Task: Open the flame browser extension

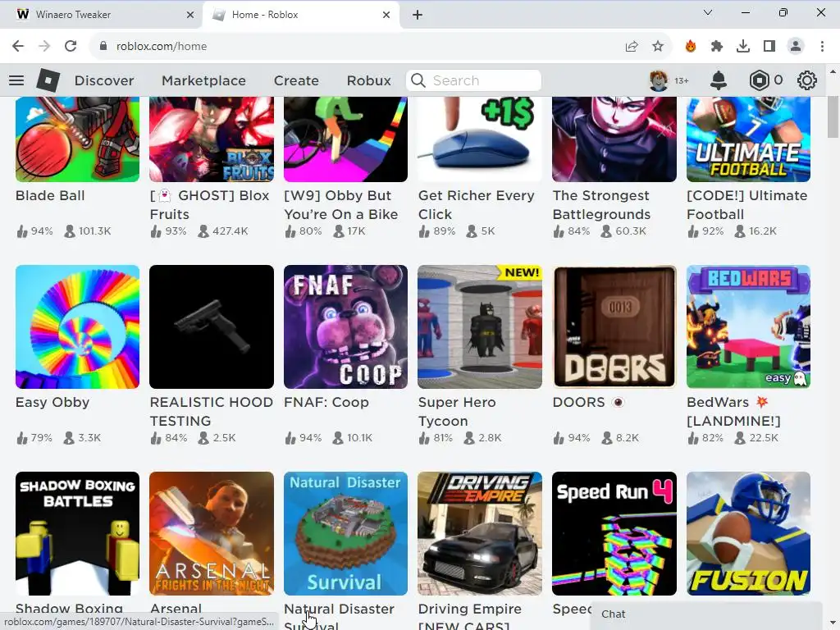Action: coord(691,46)
